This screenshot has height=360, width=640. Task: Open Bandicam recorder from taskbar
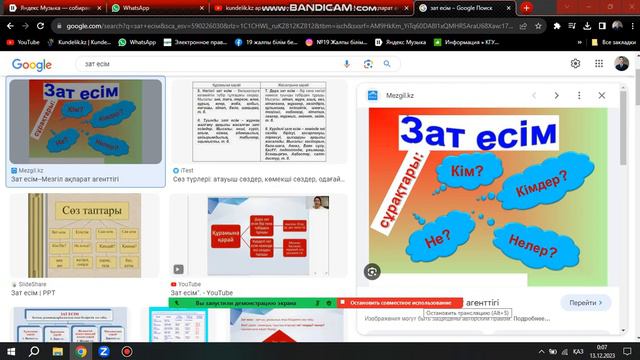[x=127, y=351]
